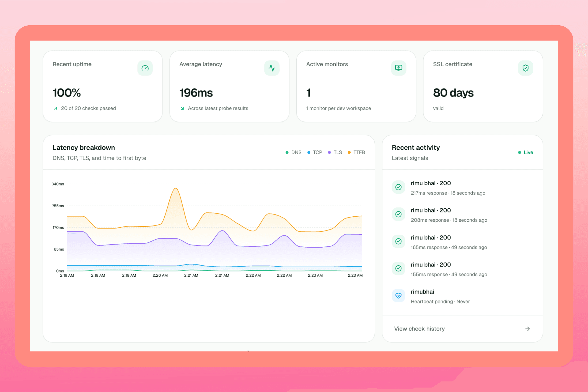Open the Active monitors card

point(356,86)
